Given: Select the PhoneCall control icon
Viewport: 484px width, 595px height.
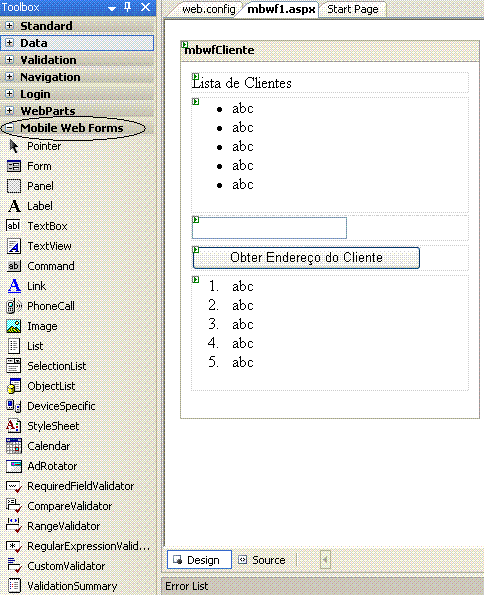Looking at the screenshot, I should 14,306.
